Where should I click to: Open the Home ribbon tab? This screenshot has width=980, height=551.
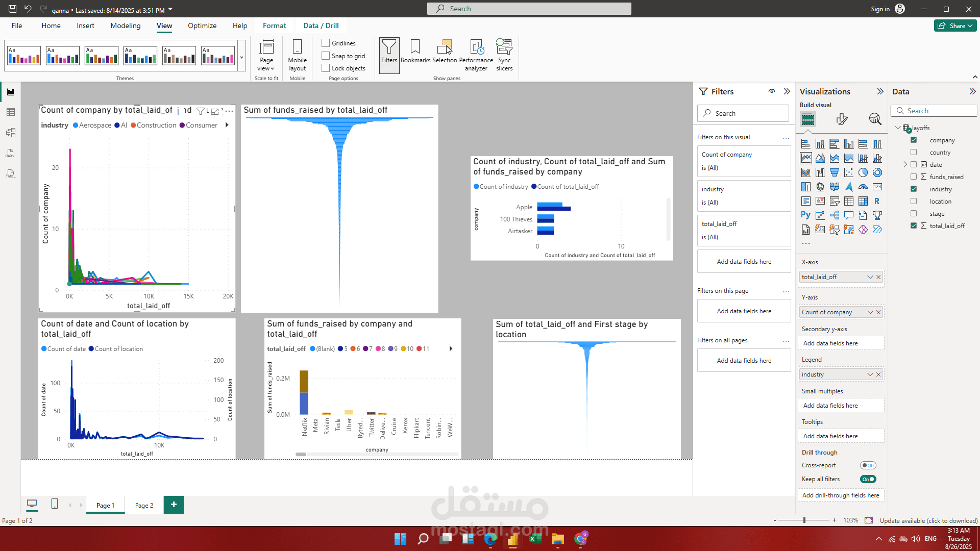[51, 26]
